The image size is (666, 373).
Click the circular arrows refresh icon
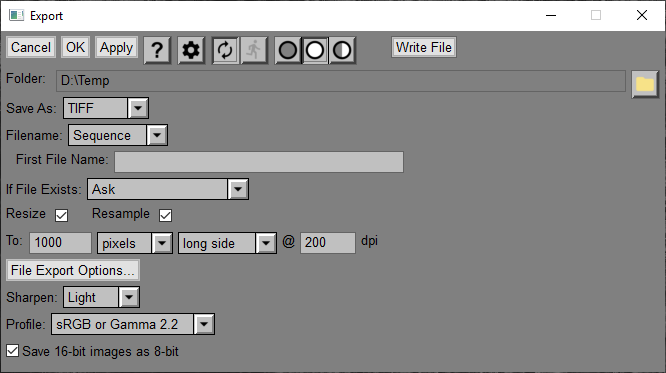(225, 50)
